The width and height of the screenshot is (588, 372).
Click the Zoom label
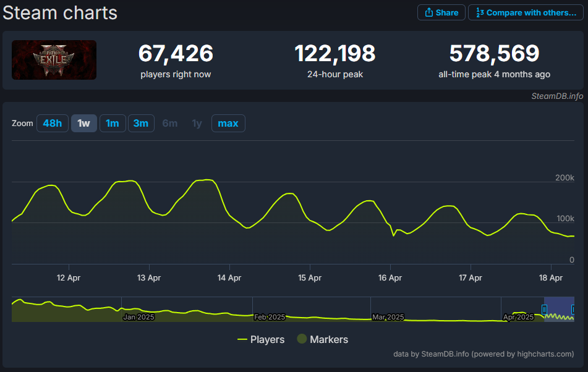[x=22, y=123]
